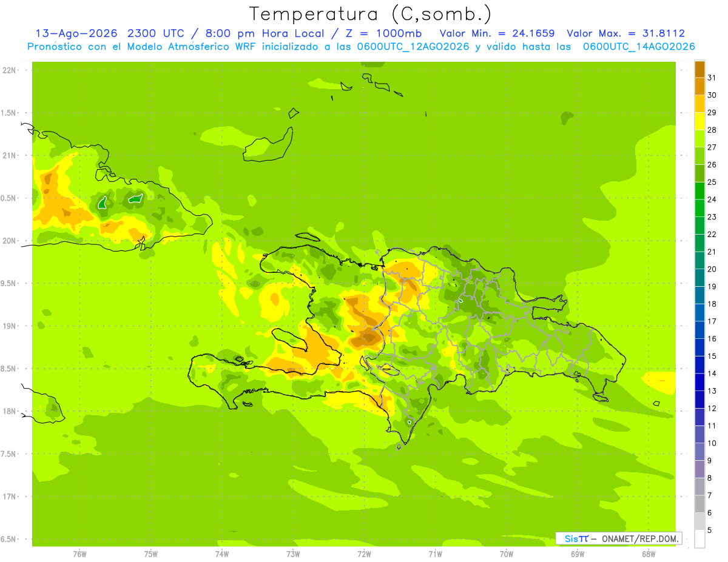The height and width of the screenshot is (562, 728).
Task: Click the '31' colorbar label
Action: 712,78
